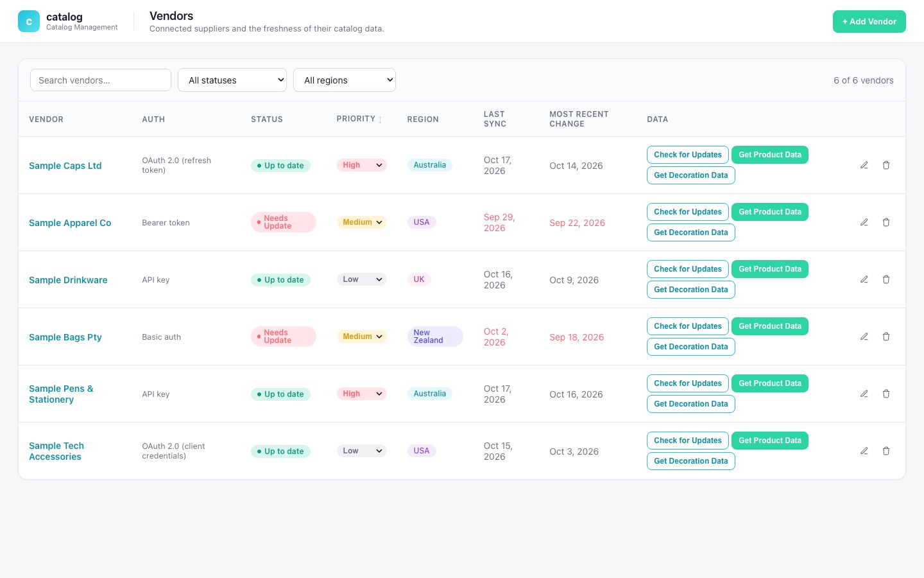Edit the Sample Caps Ltd vendor
The width and height of the screenshot is (924, 578).
pos(864,165)
